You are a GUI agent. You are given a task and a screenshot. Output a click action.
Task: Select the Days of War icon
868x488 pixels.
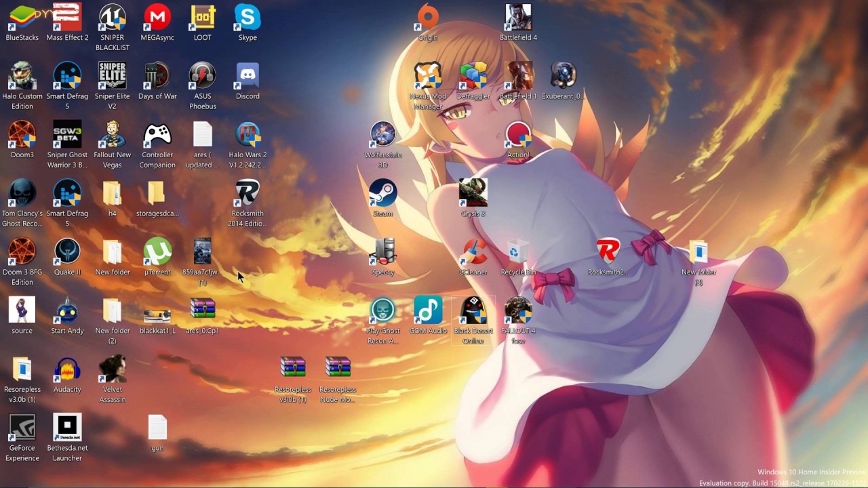coord(157,76)
